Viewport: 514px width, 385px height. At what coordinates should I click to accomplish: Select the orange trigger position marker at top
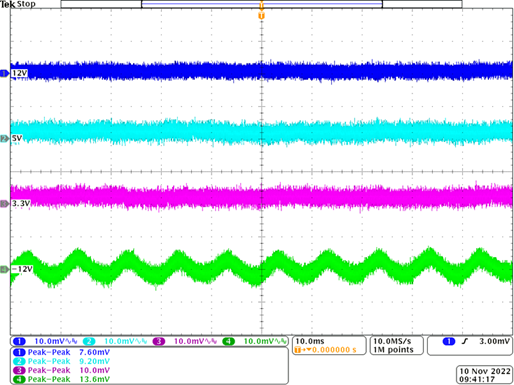[x=261, y=16]
